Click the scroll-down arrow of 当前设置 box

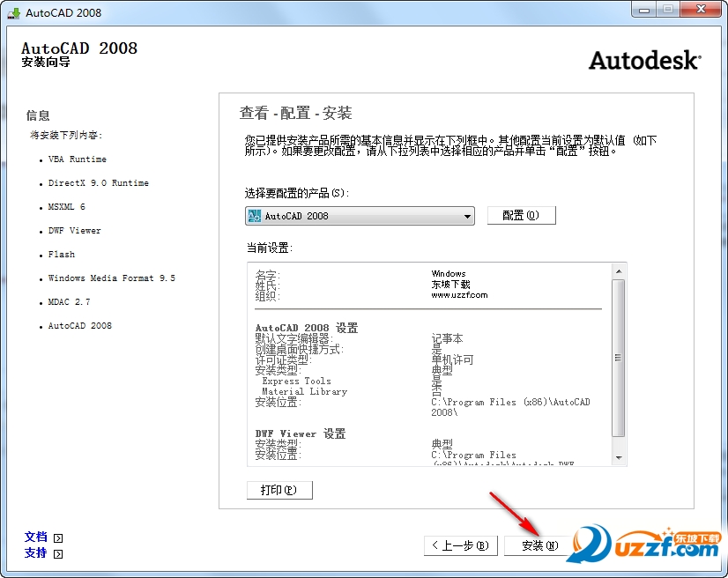point(619,458)
